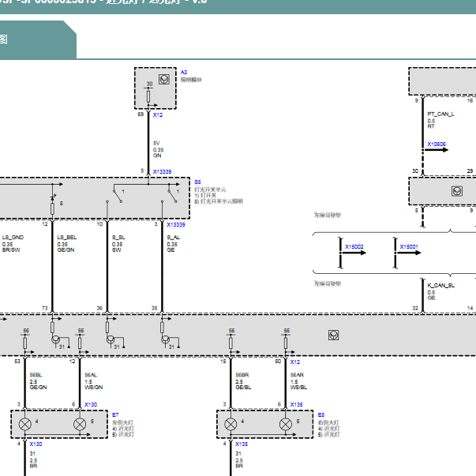
Task: Open the X10606 connector link
Action: click(437, 144)
